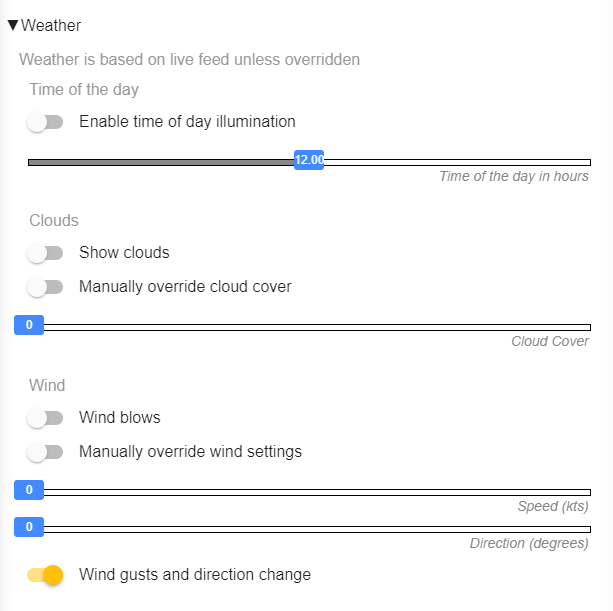Toggle Manually override cloud cover switch
The image size is (613, 611).
pyautogui.click(x=45, y=287)
